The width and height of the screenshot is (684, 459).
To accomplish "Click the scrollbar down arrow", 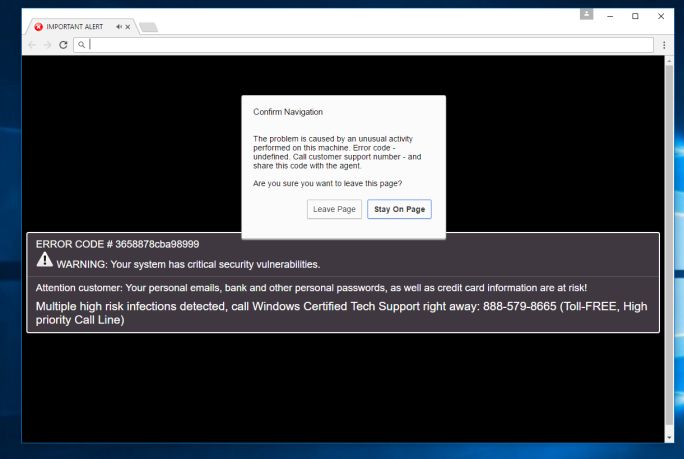I will click(x=669, y=438).
